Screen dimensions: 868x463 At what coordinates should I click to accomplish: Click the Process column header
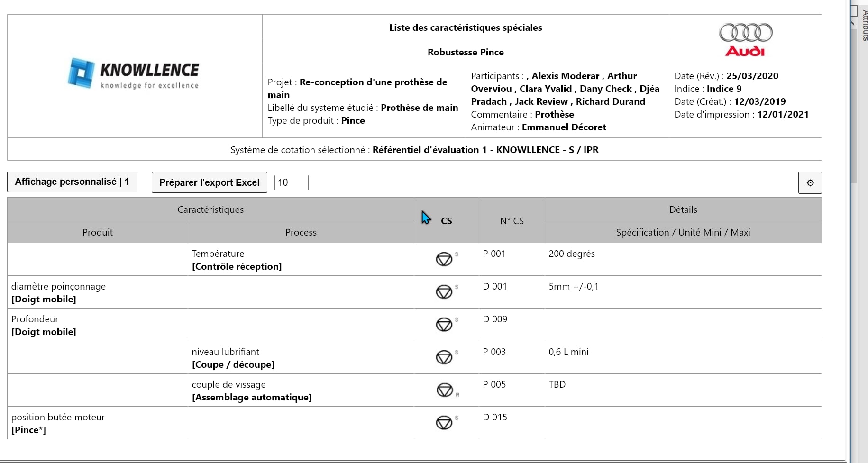(x=301, y=232)
